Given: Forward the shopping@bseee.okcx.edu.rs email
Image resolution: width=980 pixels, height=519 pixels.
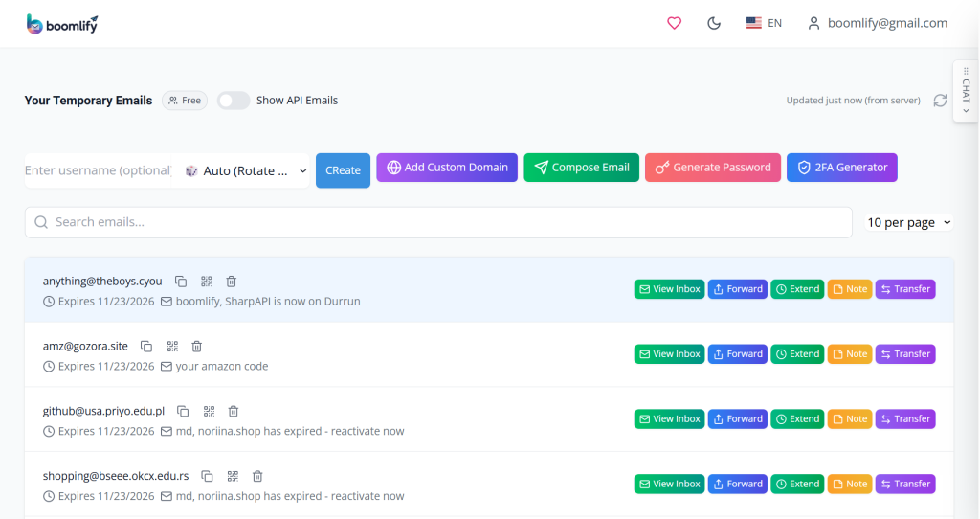Looking at the screenshot, I should 738,484.
